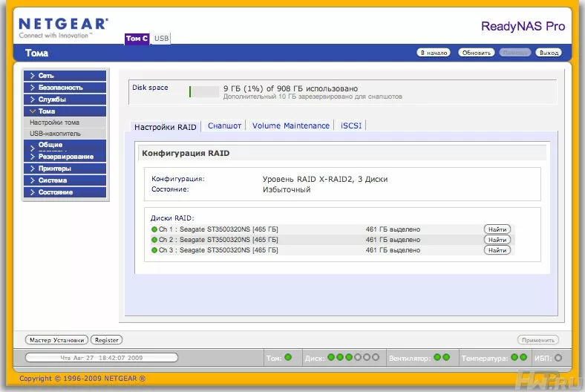Click Найти button for Ch 2 disk
The width and height of the screenshot is (585, 392).
point(497,240)
